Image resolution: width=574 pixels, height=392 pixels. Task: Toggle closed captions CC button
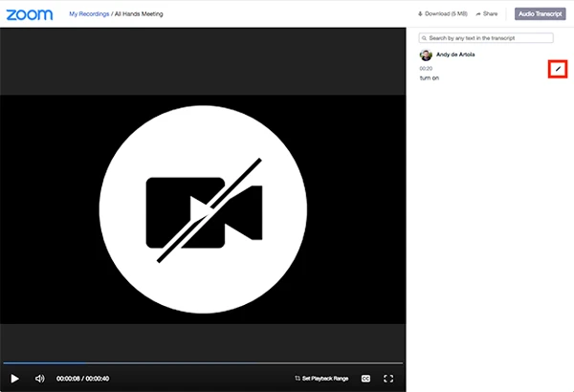pyautogui.click(x=365, y=379)
